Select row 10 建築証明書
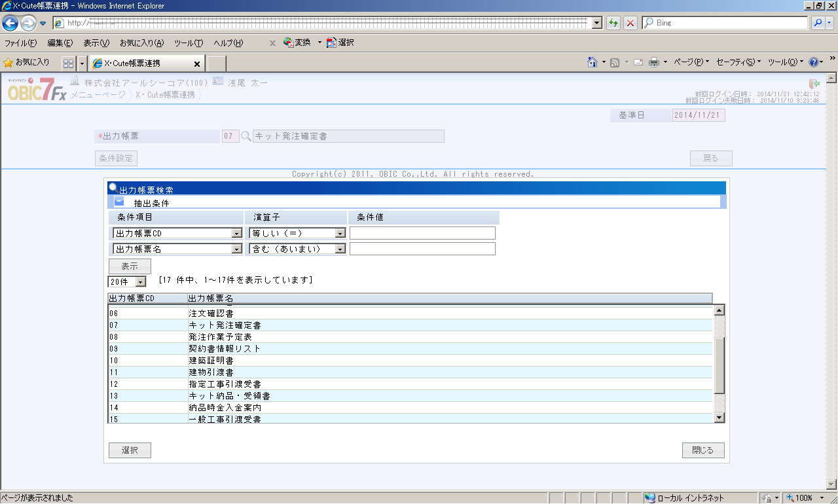Image resolution: width=838 pixels, height=504 pixels. (410, 360)
